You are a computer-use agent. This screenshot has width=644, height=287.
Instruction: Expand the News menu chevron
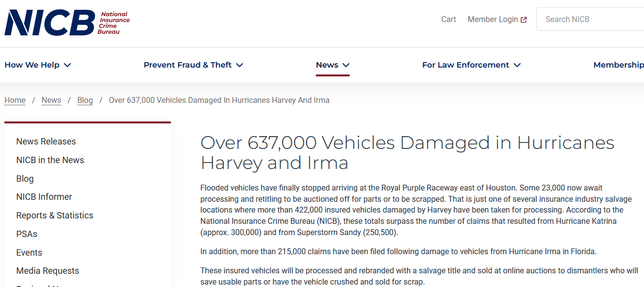pyautogui.click(x=346, y=65)
